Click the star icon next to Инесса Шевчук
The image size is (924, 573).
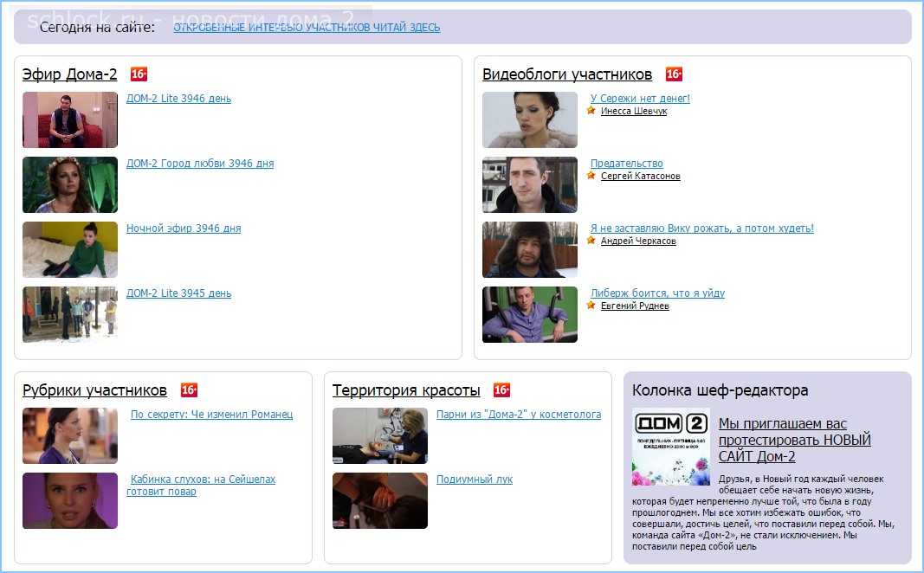tap(591, 111)
